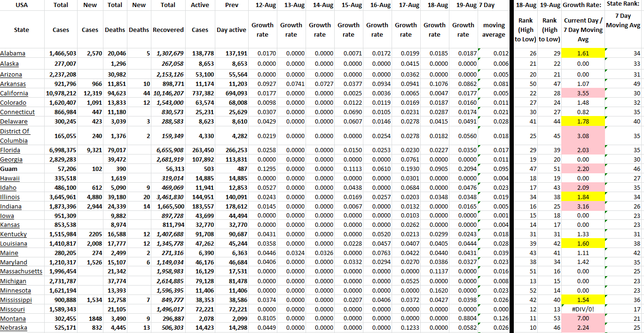The image size is (644, 333).
Task: Open the Kentucky state link
Action: 14,234
